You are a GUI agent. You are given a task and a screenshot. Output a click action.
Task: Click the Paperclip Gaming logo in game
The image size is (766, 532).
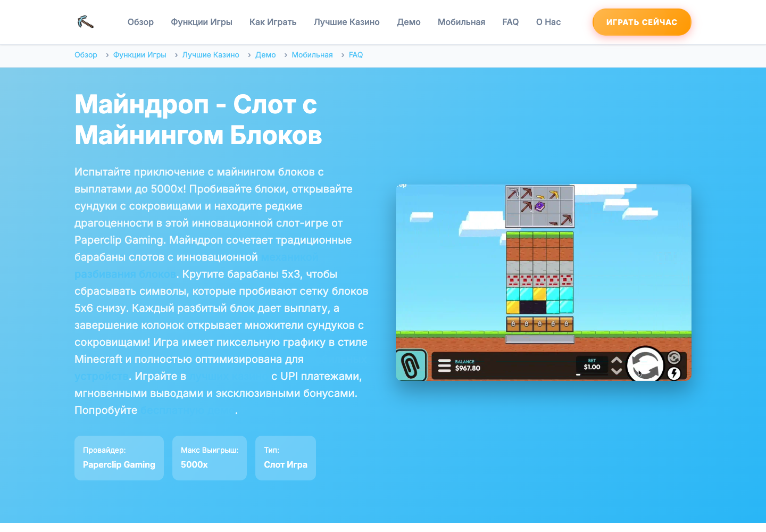pyautogui.click(x=411, y=365)
